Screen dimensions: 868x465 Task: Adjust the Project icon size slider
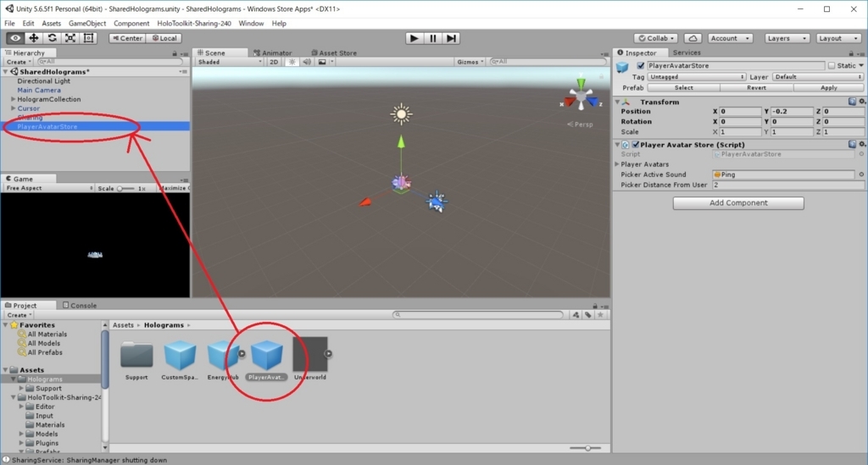pyautogui.click(x=586, y=448)
